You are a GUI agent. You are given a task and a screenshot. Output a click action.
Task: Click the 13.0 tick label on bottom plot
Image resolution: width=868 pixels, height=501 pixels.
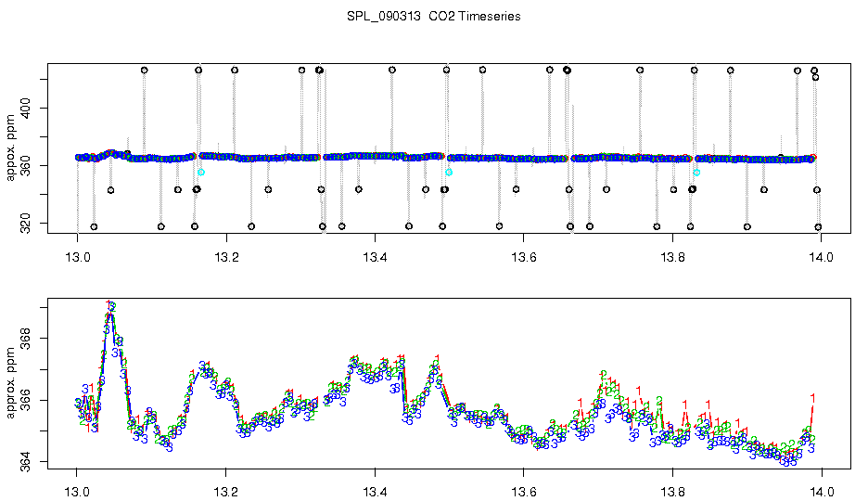tap(76, 491)
